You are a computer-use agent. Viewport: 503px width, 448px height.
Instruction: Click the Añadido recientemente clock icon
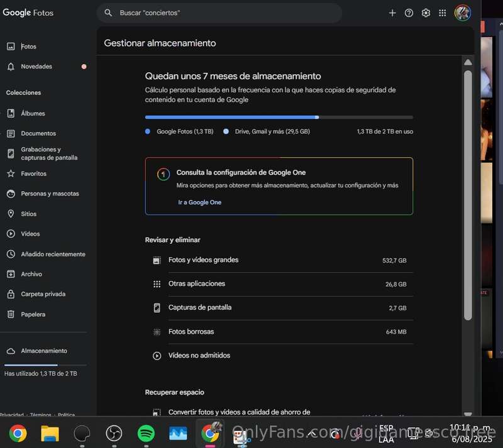11,254
